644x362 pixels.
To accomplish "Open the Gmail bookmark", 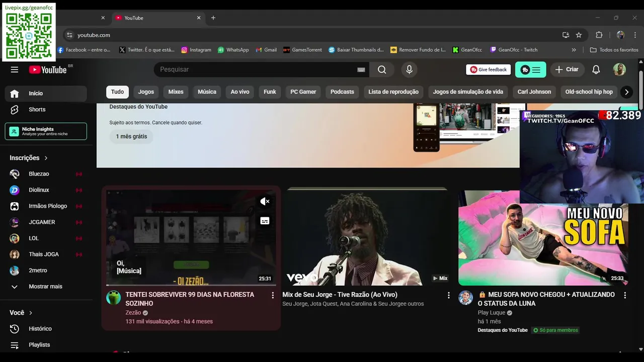I will [266, 50].
